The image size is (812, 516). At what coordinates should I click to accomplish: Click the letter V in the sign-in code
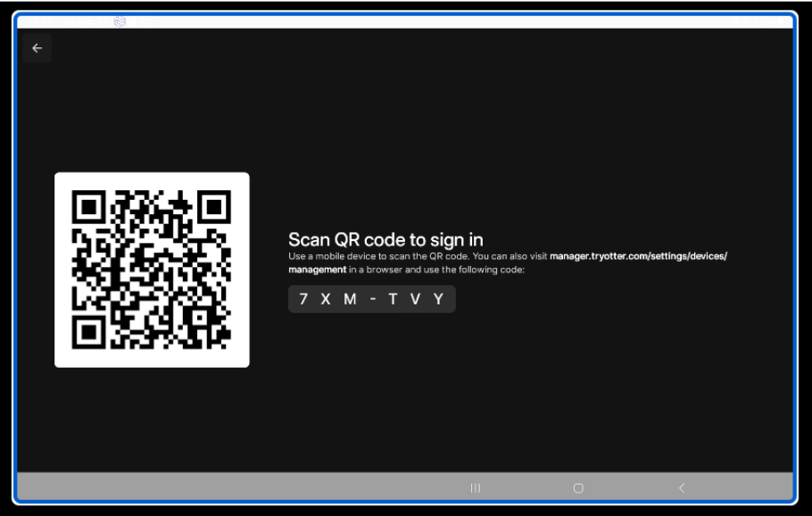[415, 299]
